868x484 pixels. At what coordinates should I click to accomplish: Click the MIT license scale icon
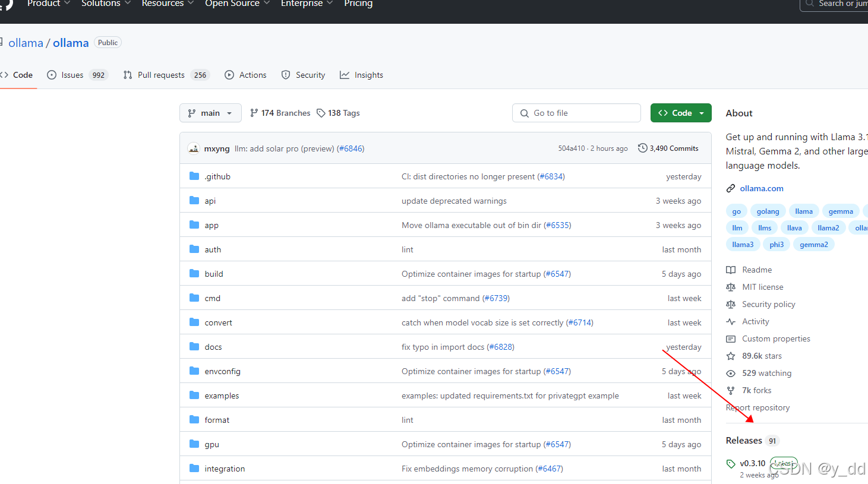point(731,287)
